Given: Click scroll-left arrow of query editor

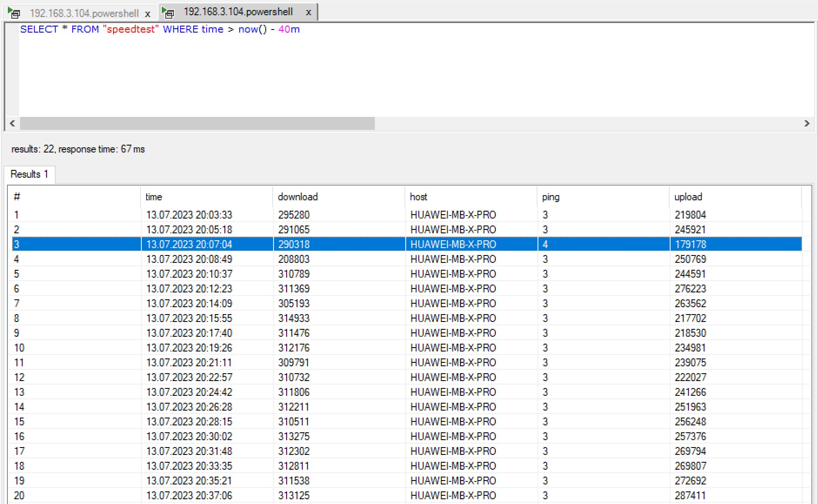Looking at the screenshot, I should (x=12, y=123).
